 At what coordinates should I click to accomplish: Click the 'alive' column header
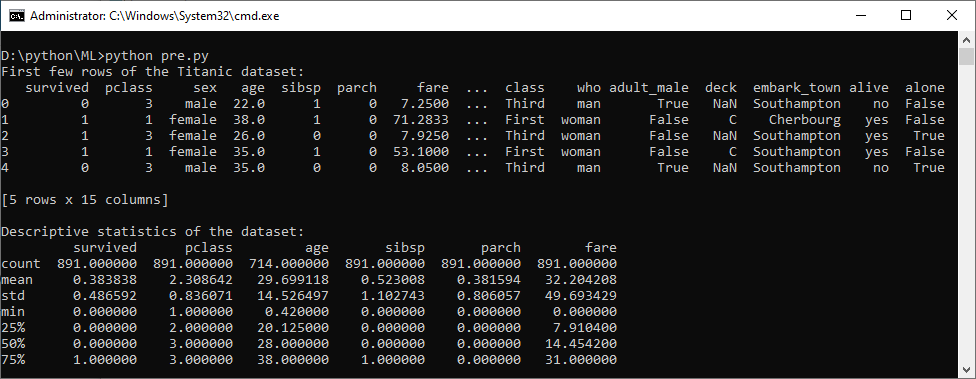[x=868, y=88]
